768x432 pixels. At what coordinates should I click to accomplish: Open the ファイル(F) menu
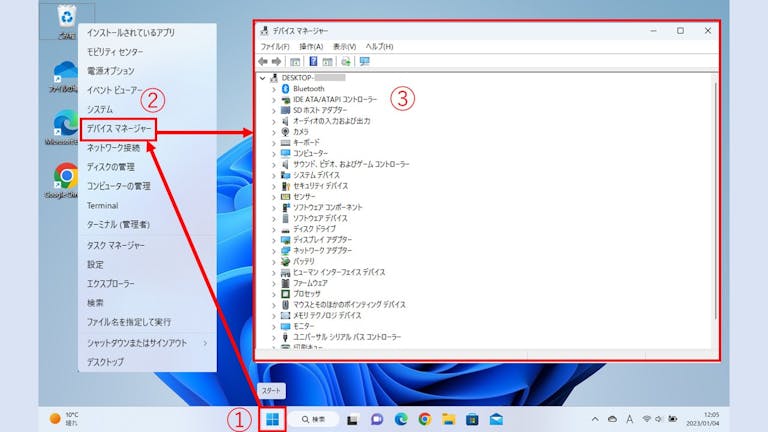[x=275, y=47]
